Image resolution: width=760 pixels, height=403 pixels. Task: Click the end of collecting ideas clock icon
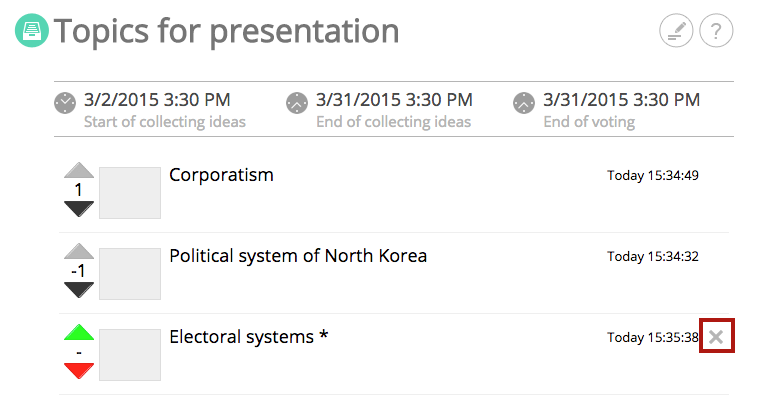coord(297,103)
